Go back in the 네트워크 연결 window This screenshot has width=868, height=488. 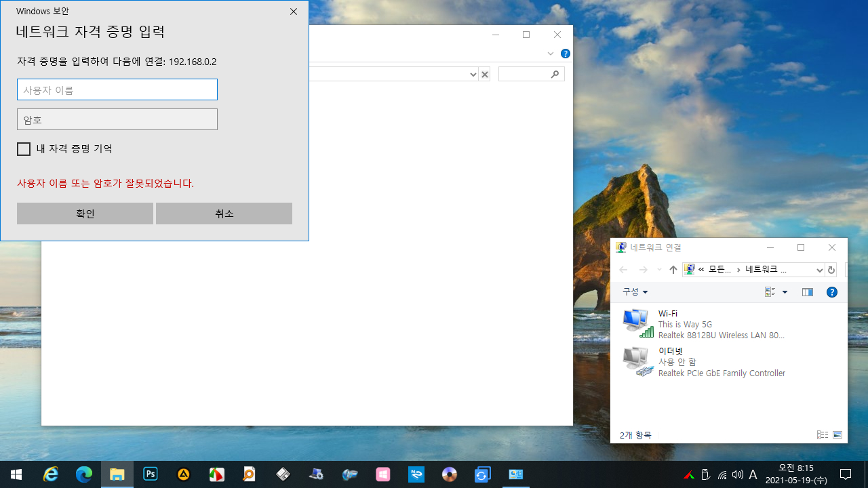(x=623, y=270)
